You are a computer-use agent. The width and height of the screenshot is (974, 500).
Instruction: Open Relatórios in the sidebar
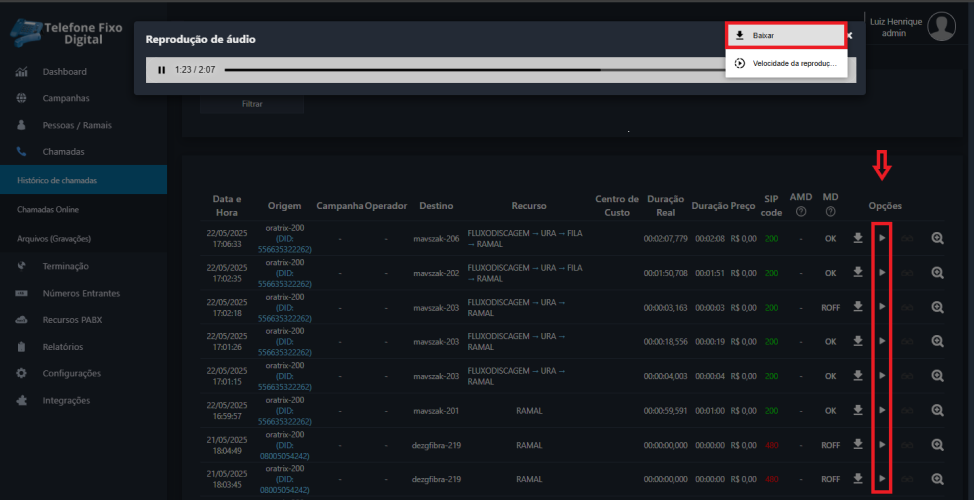pos(62,347)
